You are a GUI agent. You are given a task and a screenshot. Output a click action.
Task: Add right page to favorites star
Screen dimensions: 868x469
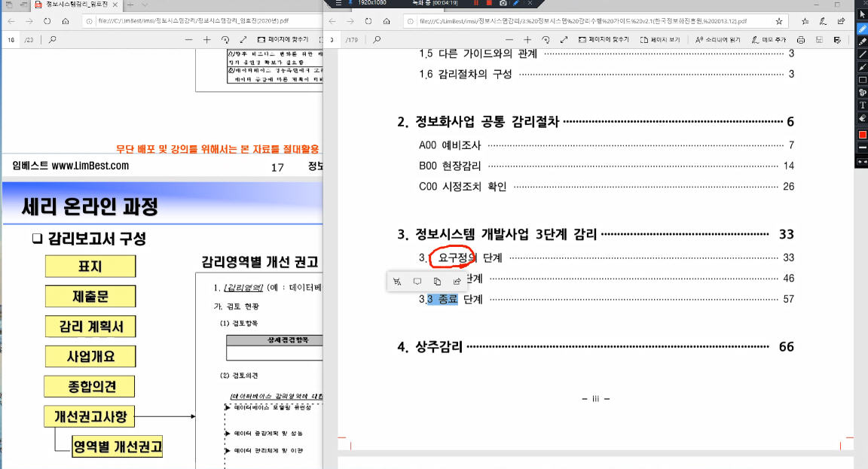pyautogui.click(x=779, y=21)
